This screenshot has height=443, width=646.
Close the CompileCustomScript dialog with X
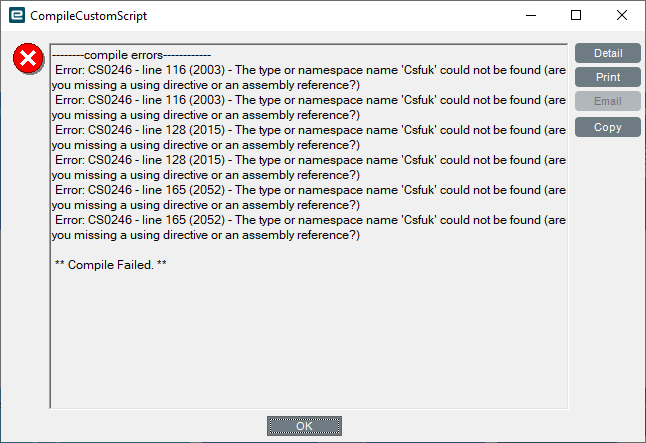[622, 15]
